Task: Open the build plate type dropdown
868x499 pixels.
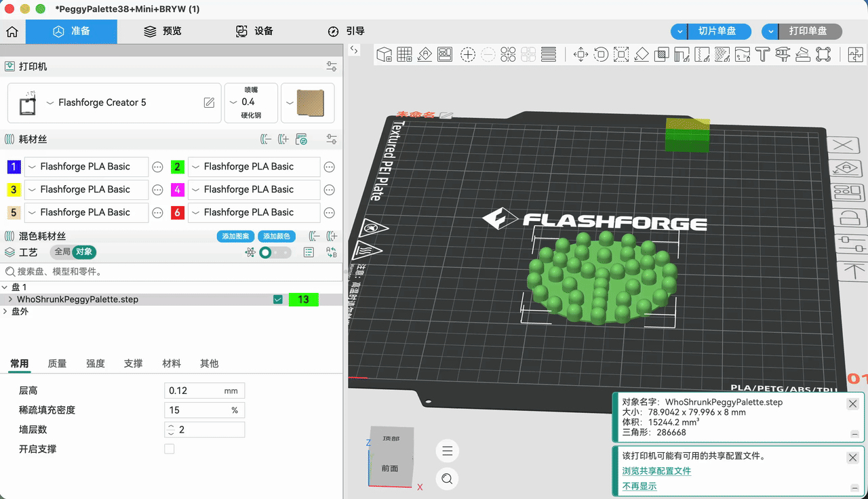Action: tap(290, 102)
